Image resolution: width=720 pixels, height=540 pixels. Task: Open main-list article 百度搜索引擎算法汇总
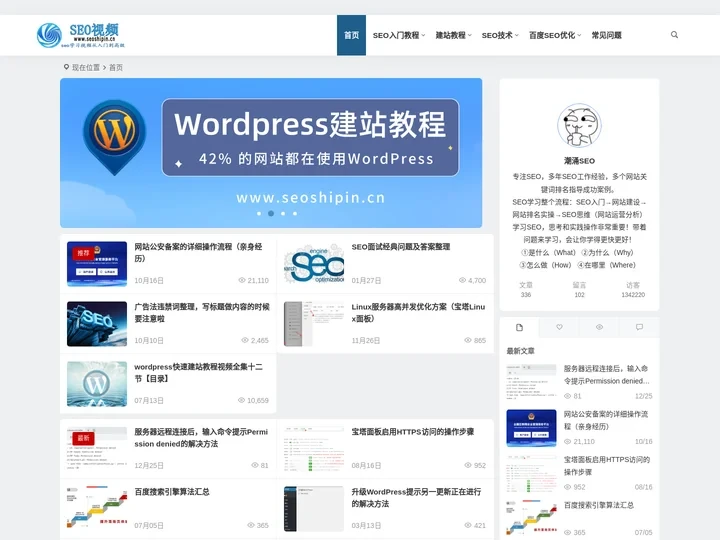tap(172, 492)
